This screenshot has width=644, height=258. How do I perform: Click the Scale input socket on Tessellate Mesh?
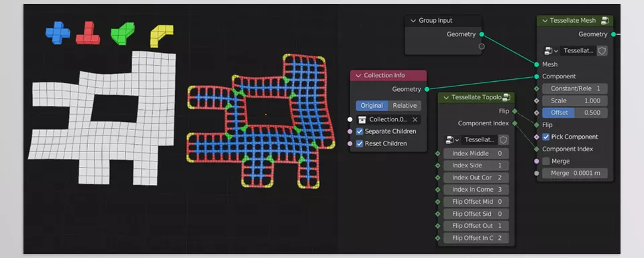[x=537, y=101]
